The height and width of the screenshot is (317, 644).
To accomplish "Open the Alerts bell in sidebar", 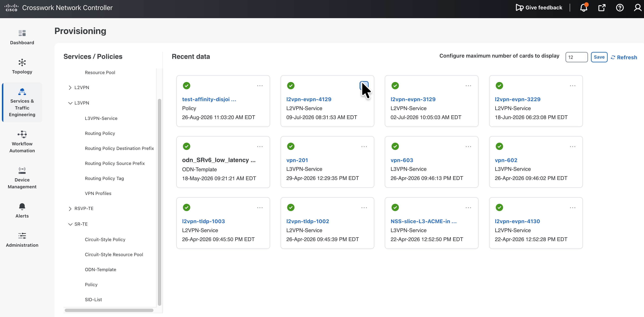I will (x=22, y=207).
